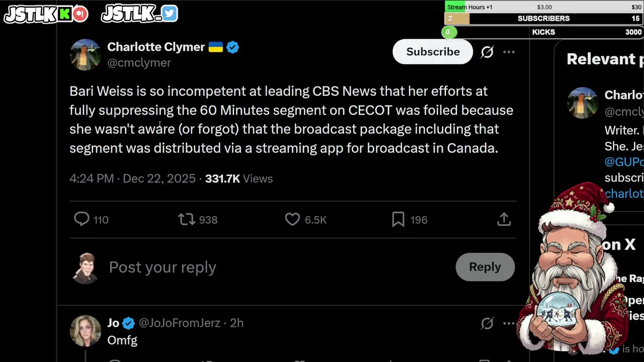Viewport: 644px width, 362px height.
Task: Like the Charlotte Clymer tweet
Action: [x=292, y=219]
